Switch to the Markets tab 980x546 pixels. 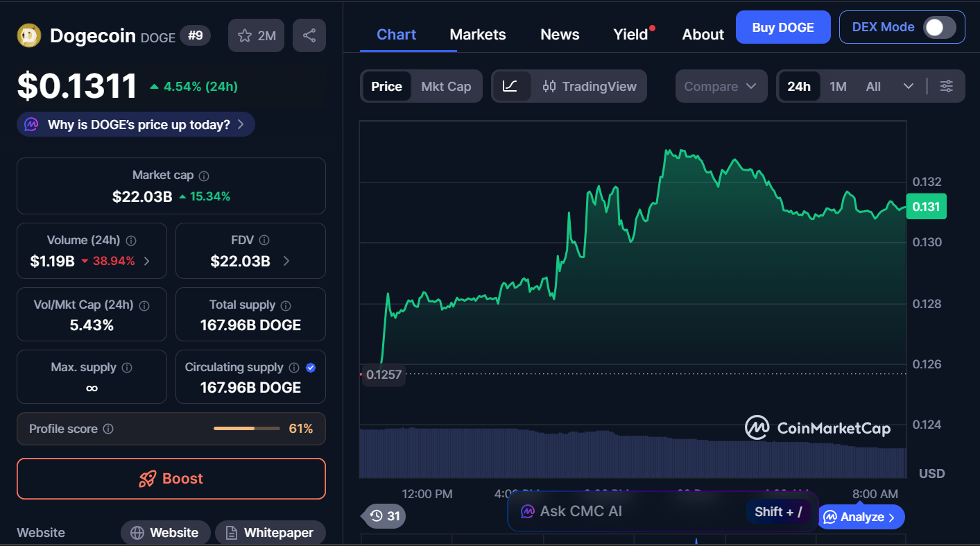point(477,33)
